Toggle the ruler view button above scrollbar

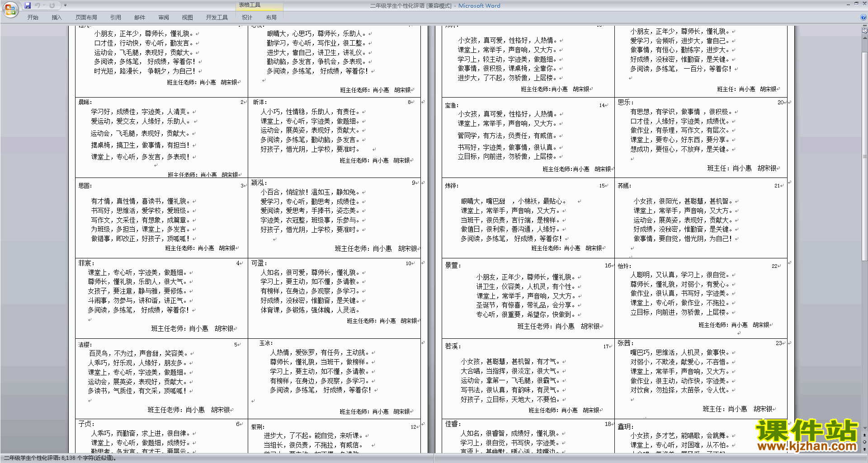pos(864,31)
